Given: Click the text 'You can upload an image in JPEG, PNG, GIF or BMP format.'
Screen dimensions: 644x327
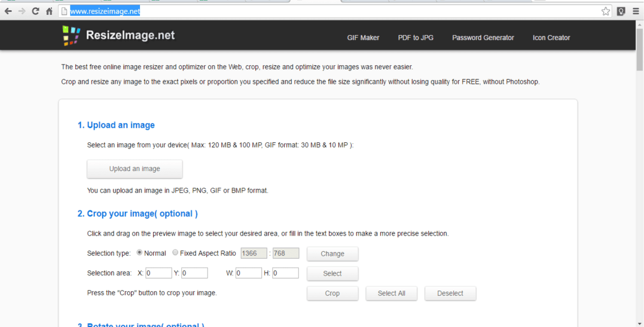Looking at the screenshot, I should (178, 191).
